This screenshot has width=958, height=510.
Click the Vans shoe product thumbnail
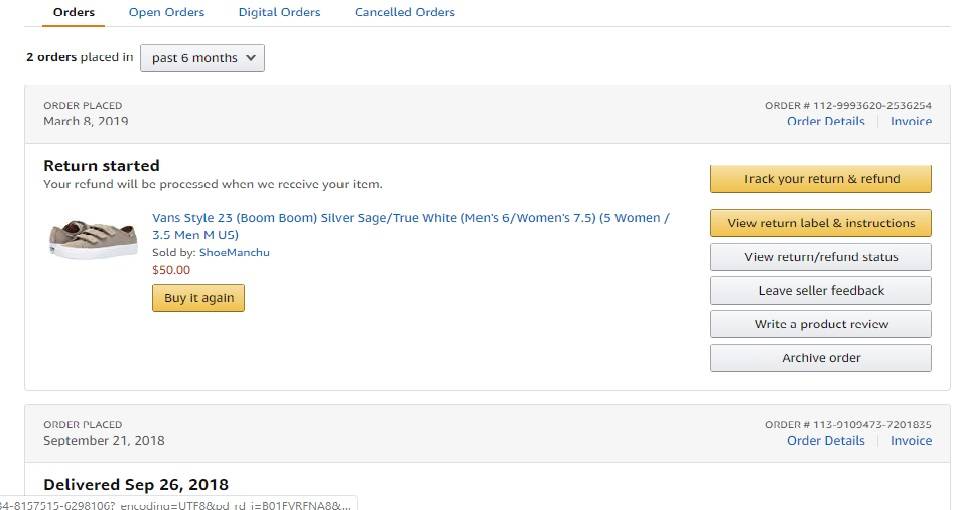93,239
